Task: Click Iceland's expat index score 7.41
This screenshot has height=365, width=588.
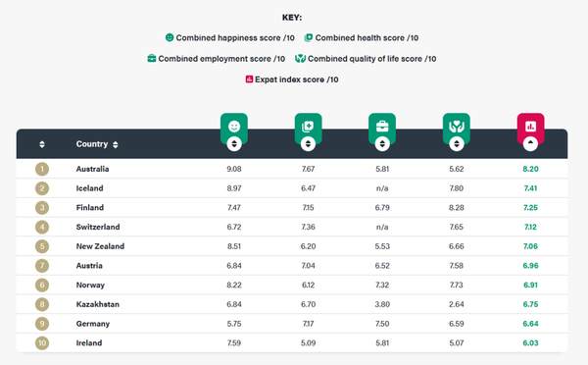Action: (530, 188)
